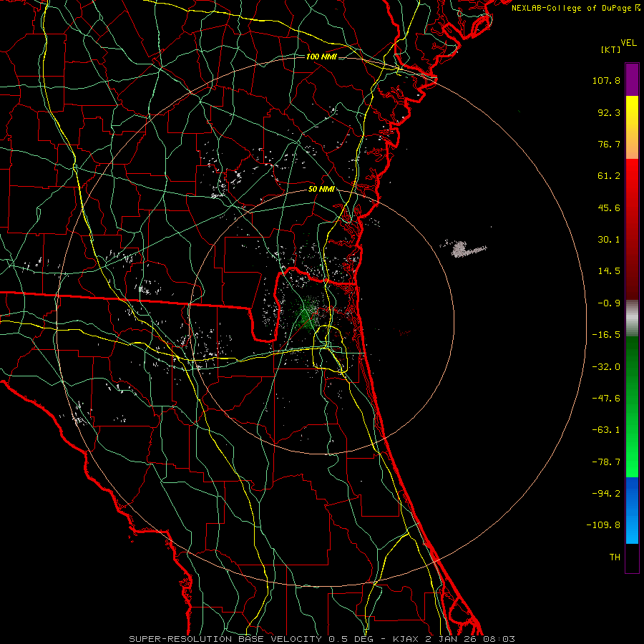Click the TH threshold label
Viewport: 644px width, 644px height.
click(615, 557)
